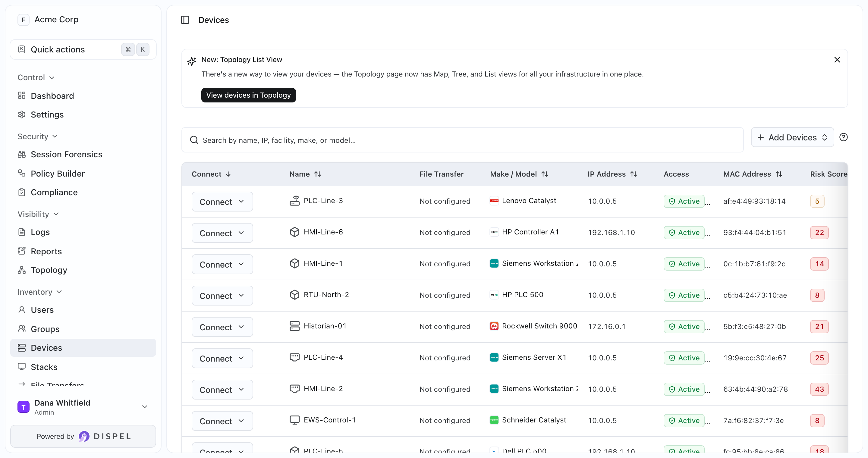868x458 pixels.
Task: Sort by Name column arrows
Action: tap(317, 174)
